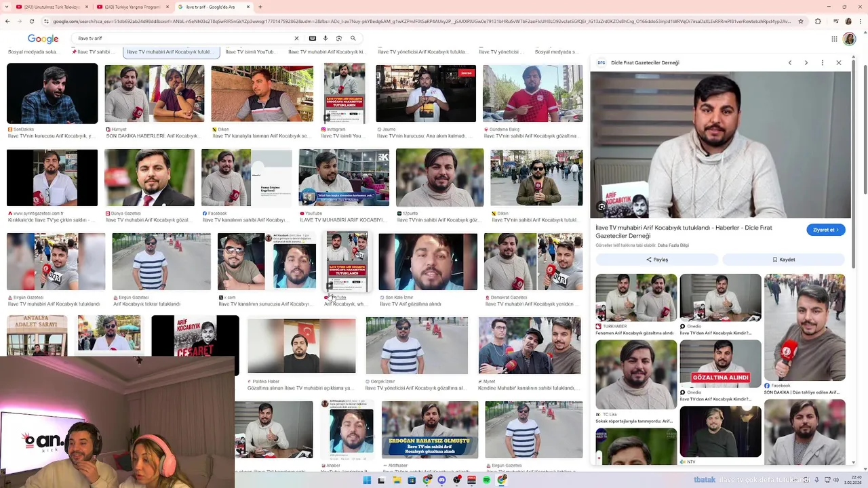The width and height of the screenshot is (868, 488).
Task: Click the ayrıntıgazetesi.com.tr source label
Action: point(38,213)
